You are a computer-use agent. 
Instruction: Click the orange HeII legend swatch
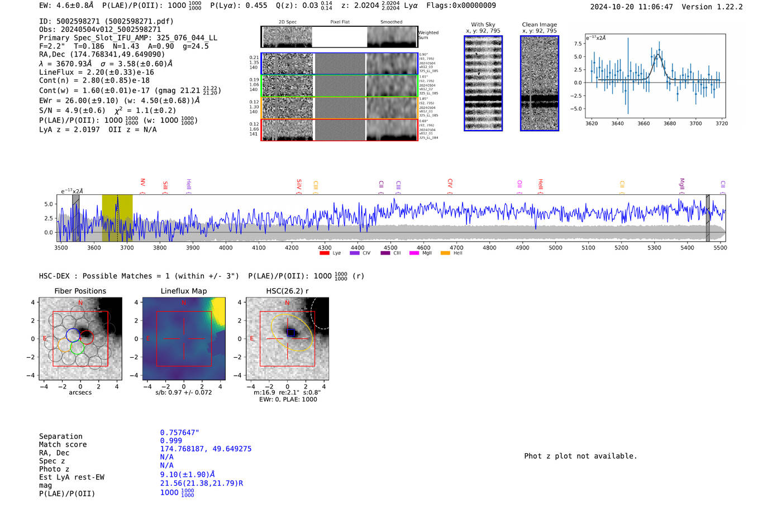(x=445, y=253)
